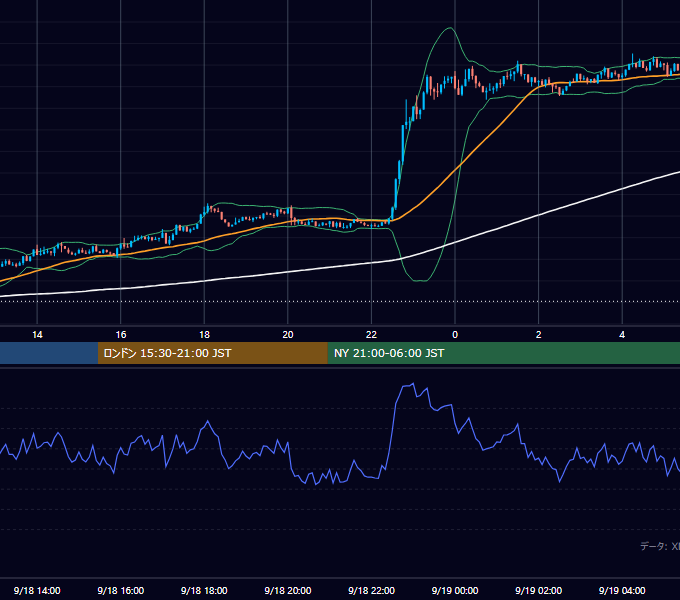Click the lower Bollinger band trough before midnight

click(x=420, y=280)
